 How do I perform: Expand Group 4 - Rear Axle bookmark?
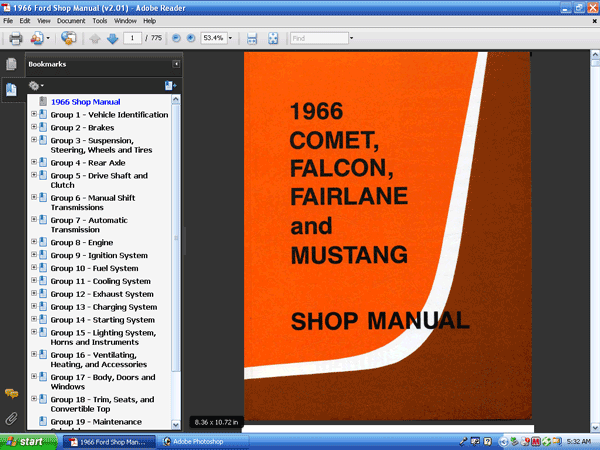pyautogui.click(x=34, y=162)
